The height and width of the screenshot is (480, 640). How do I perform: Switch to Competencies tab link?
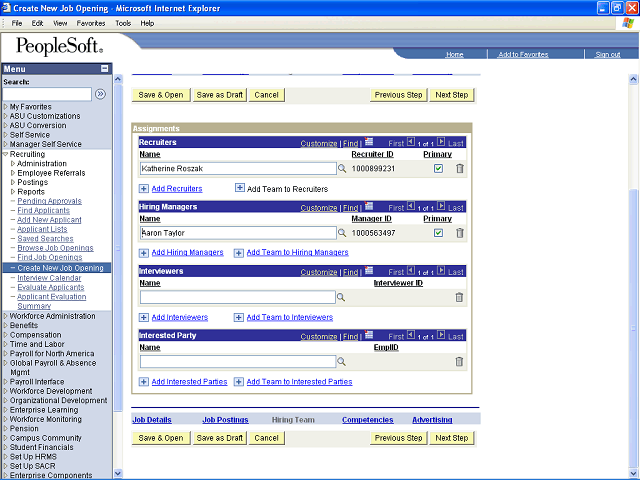(367, 420)
